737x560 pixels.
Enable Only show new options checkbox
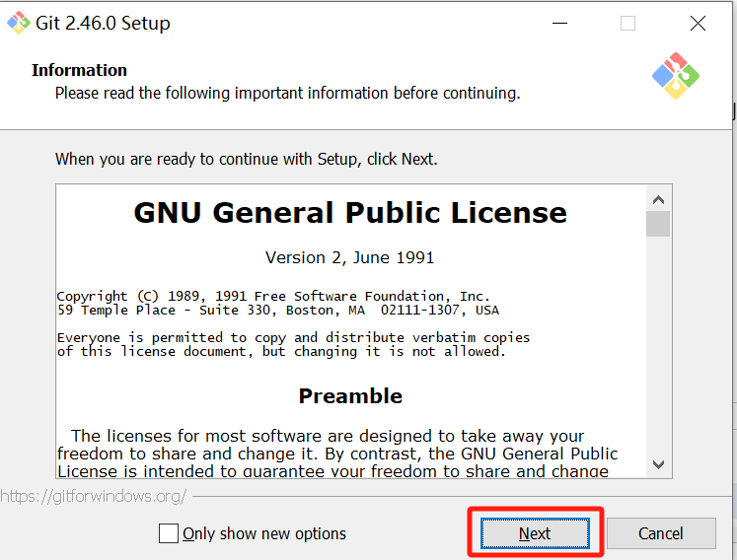pyautogui.click(x=169, y=533)
